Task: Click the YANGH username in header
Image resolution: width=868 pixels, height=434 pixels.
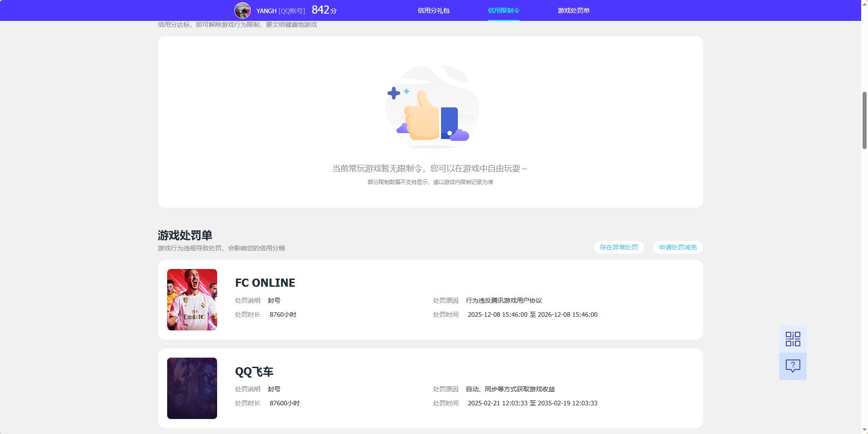Action: coord(266,11)
